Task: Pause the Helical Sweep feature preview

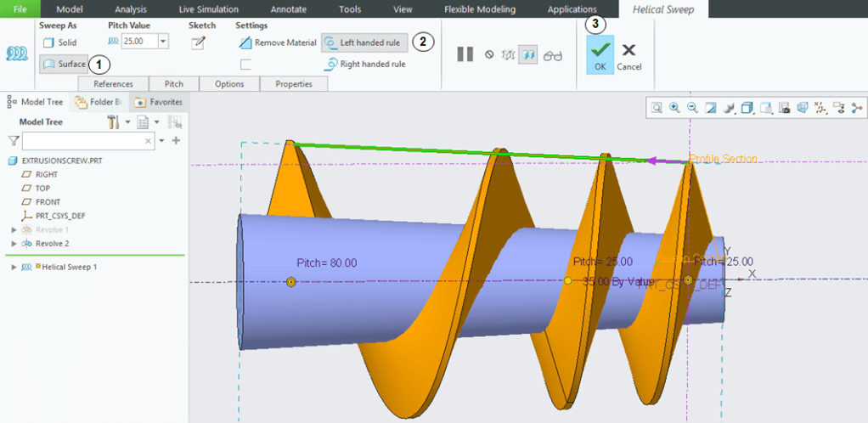Action: pos(465,54)
